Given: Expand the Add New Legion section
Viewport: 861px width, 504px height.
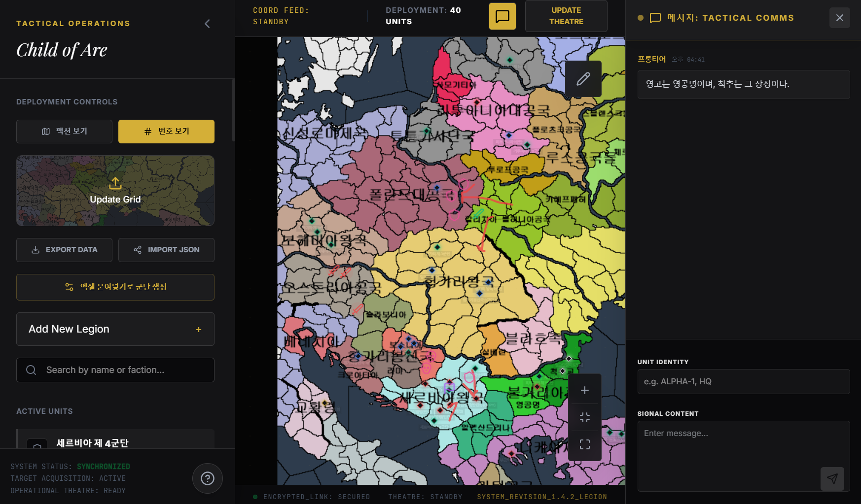Looking at the screenshot, I should [x=115, y=329].
